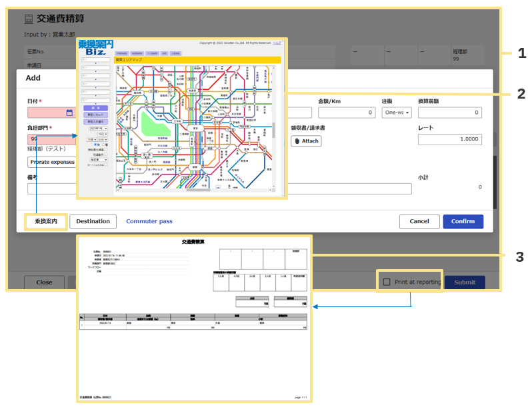Click the 東京 station on the route map
532x409 pixels.
(195, 129)
